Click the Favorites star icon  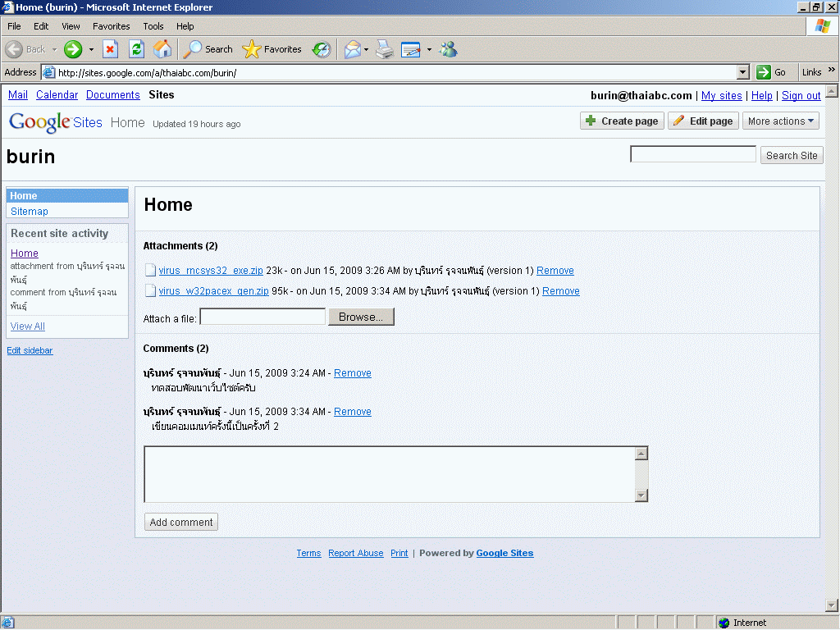click(252, 49)
